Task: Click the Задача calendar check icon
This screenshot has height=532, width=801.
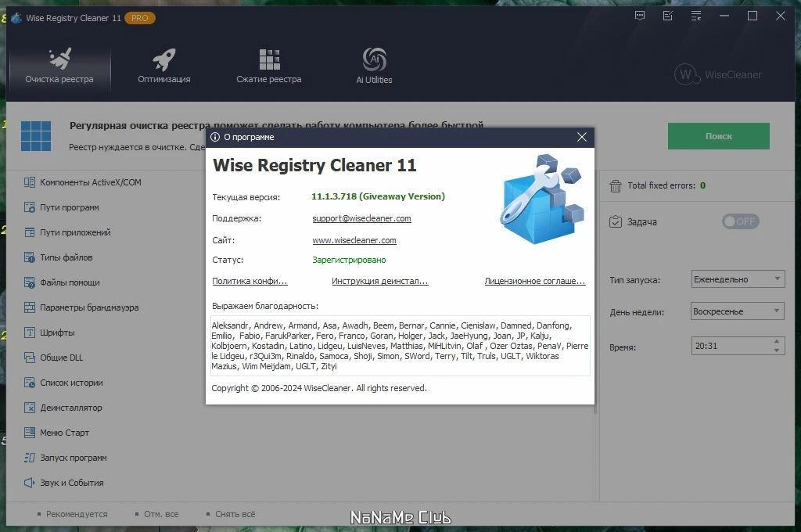Action: 616,221
